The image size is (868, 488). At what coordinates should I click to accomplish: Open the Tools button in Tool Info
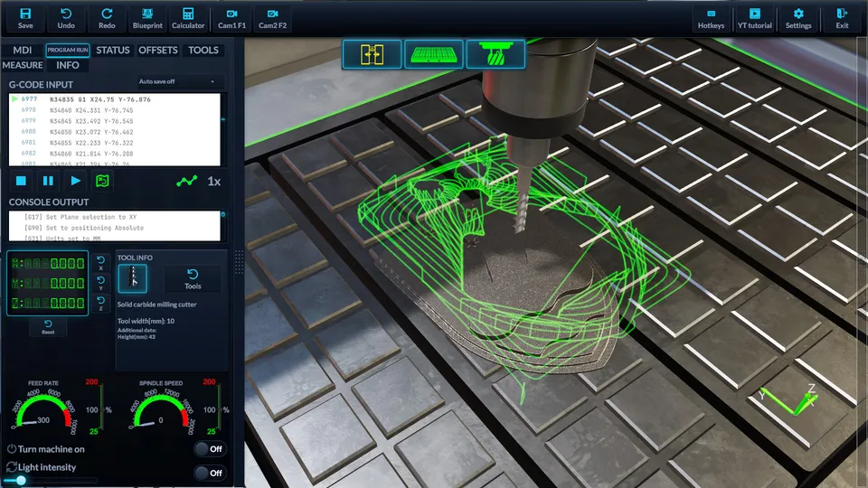point(193,279)
